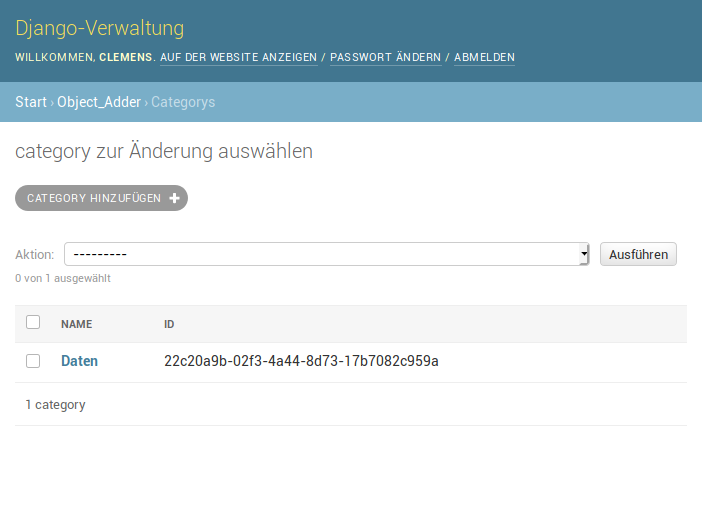Click the Django-Verwaltung site title

[99, 28]
